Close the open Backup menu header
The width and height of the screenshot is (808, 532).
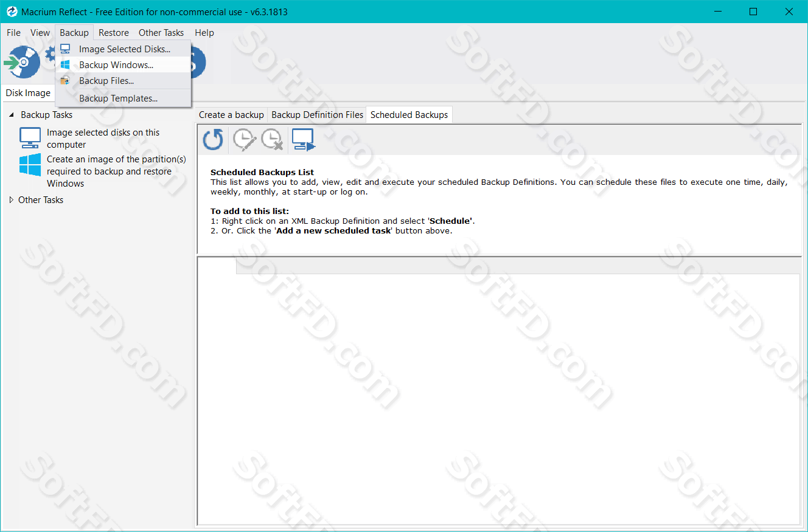tap(74, 33)
